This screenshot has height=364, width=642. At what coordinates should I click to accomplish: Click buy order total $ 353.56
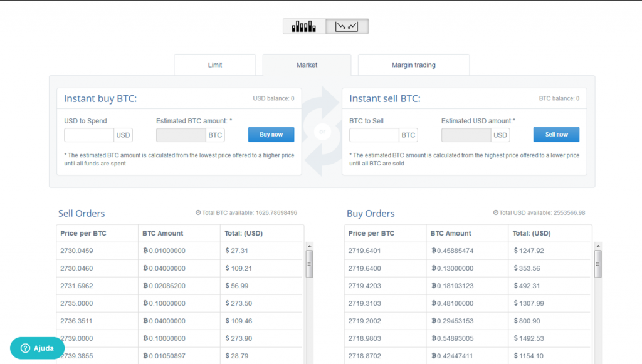[527, 268]
